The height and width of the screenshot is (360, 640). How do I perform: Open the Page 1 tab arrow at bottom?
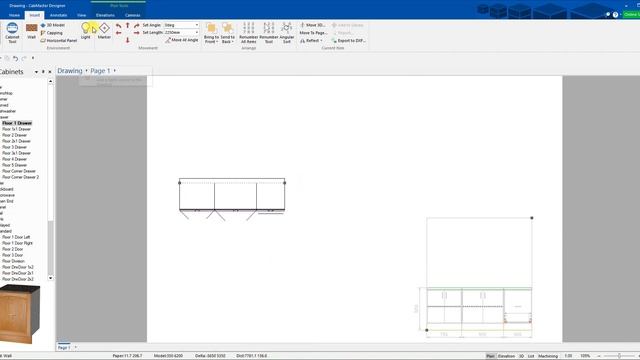point(76,347)
